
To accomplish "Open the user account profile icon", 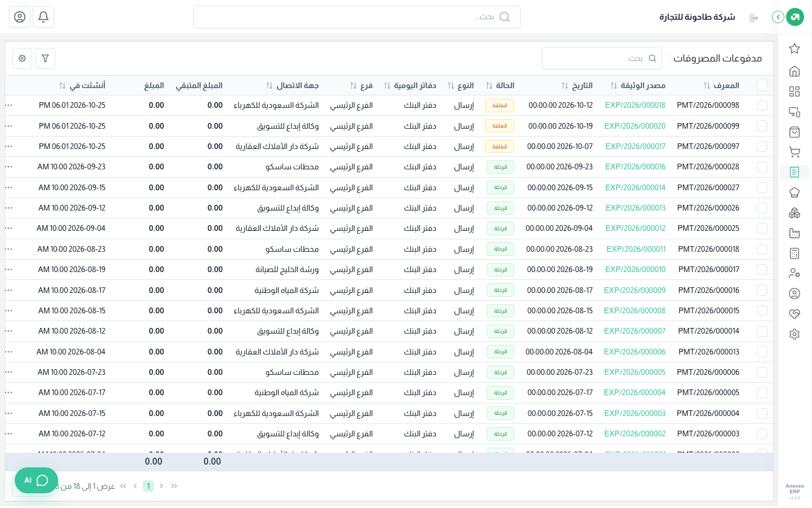I will 20,17.
